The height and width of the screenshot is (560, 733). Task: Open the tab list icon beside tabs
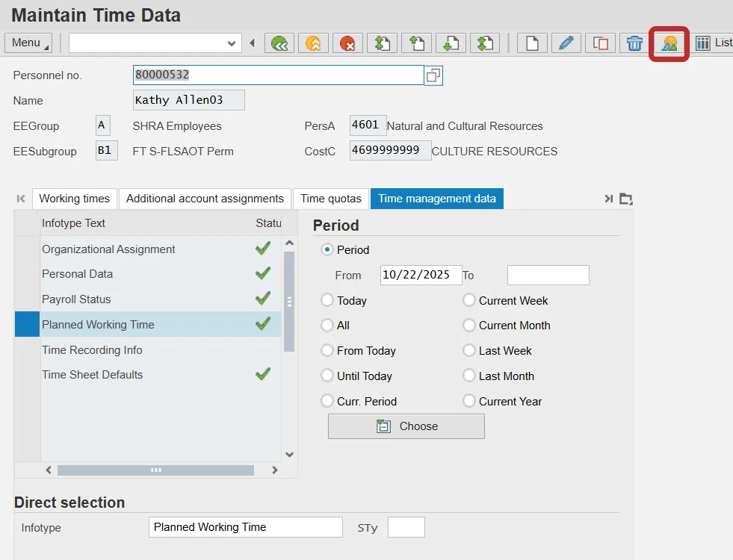point(626,199)
